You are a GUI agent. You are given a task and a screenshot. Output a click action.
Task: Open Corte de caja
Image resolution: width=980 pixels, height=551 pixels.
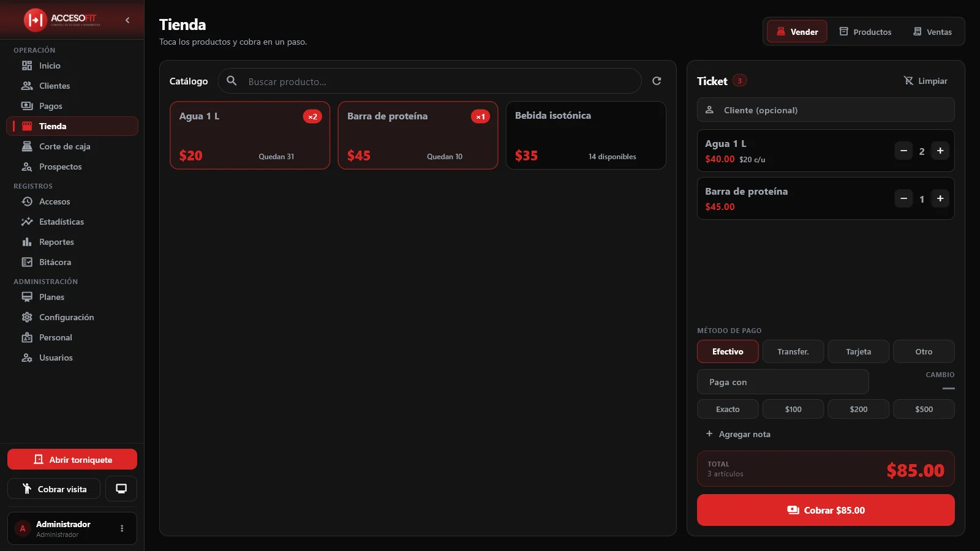(72, 146)
